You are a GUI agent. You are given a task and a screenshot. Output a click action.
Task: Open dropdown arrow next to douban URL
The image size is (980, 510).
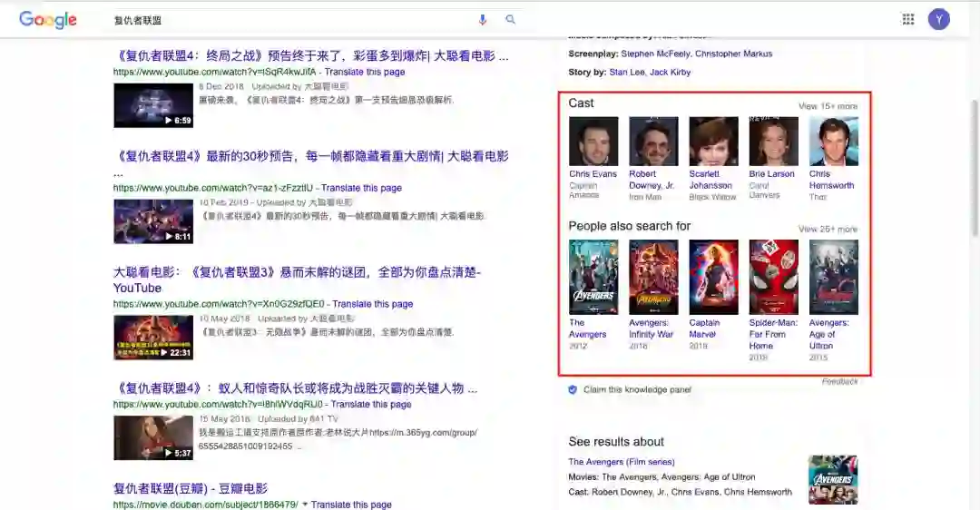click(x=305, y=504)
